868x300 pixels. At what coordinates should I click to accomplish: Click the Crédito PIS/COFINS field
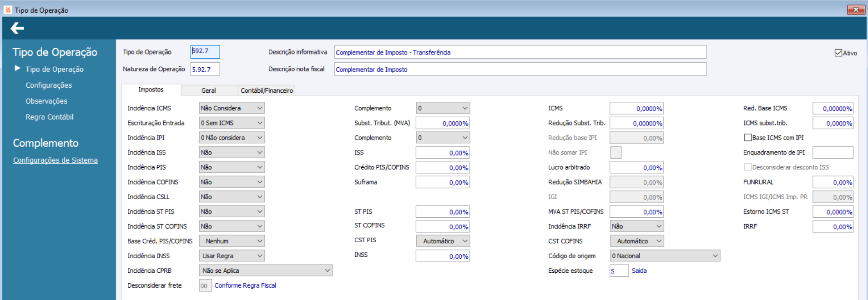pyautogui.click(x=443, y=167)
